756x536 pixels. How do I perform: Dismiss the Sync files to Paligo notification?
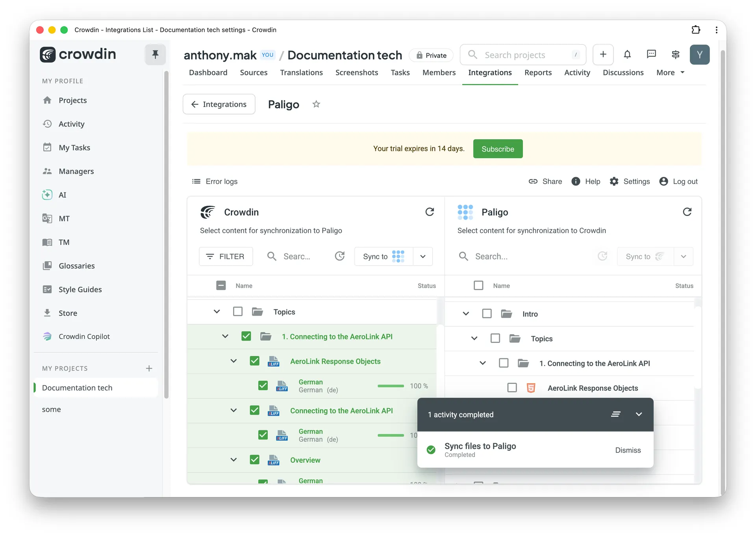[628, 450]
